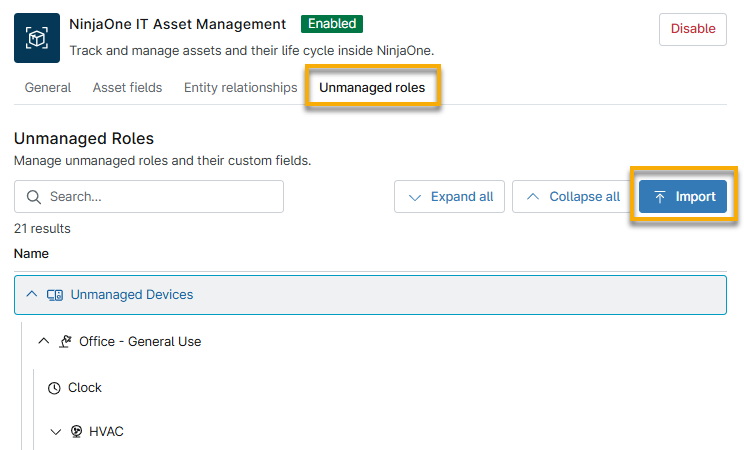Screen dimensions: 744x450
Task: Click the Office - General Use desk lamp icon
Action: point(65,341)
